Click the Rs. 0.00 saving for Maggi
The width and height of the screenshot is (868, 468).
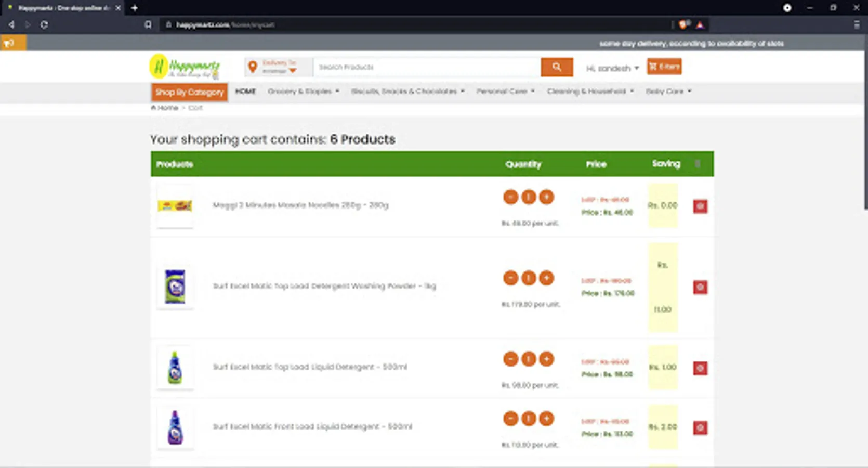[663, 205]
